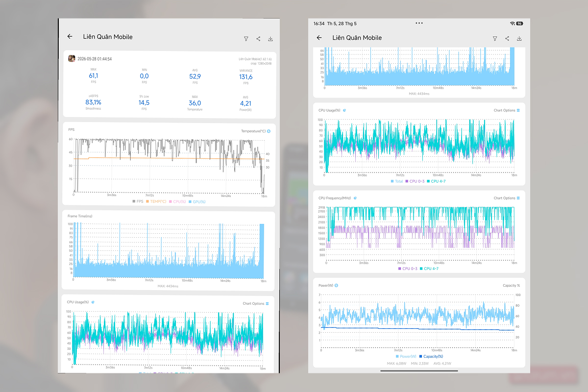The height and width of the screenshot is (392, 588).
Task: Tap the stacked icon beside CPU Frequency Chart Options
Action: 518,198
